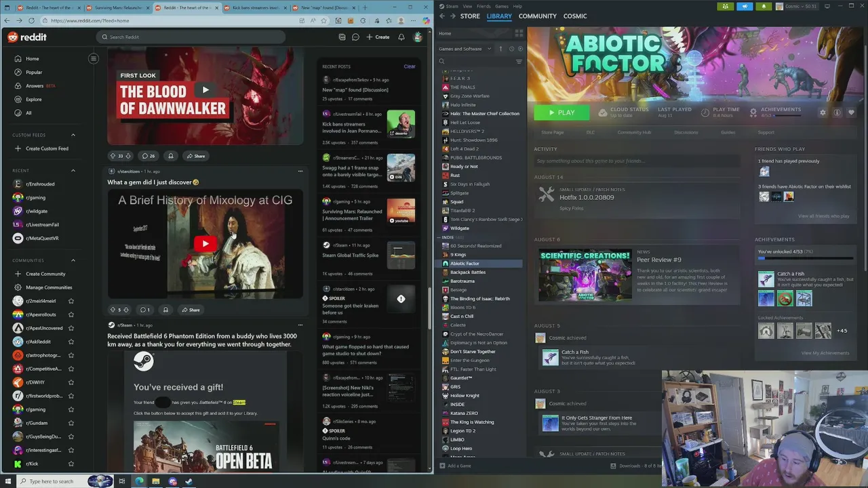
Task: Favorite r/Kick with star
Action: point(71,464)
